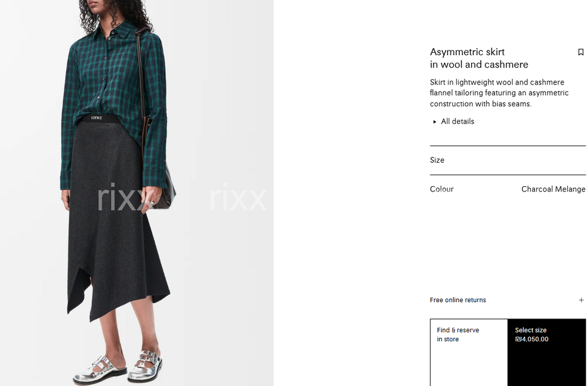Click the LOEWE logo on the waistband

[96, 118]
